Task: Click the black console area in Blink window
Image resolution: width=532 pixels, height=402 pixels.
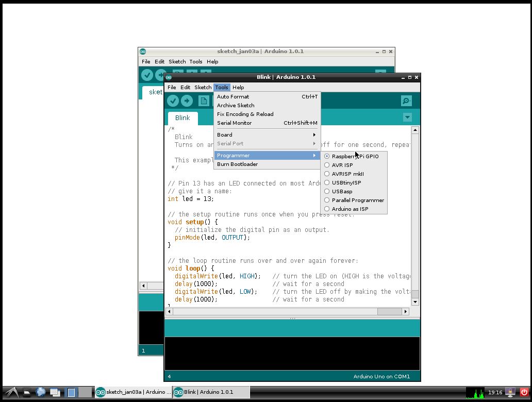Action: click(292, 353)
